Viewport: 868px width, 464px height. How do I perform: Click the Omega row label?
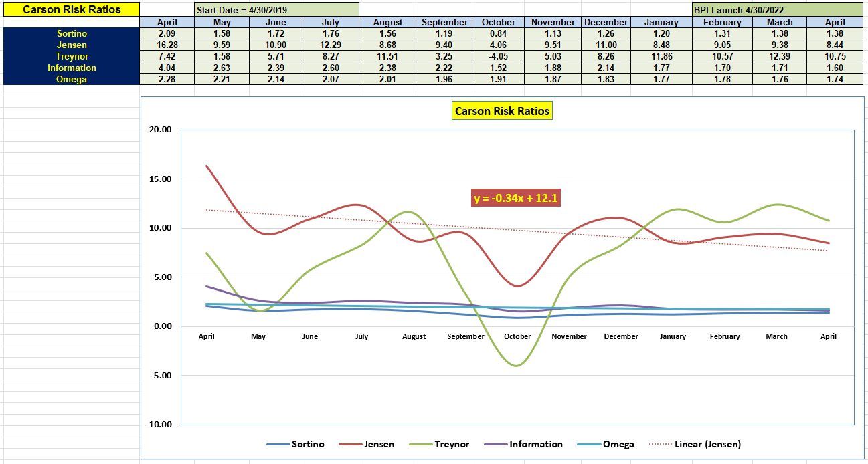click(72, 79)
